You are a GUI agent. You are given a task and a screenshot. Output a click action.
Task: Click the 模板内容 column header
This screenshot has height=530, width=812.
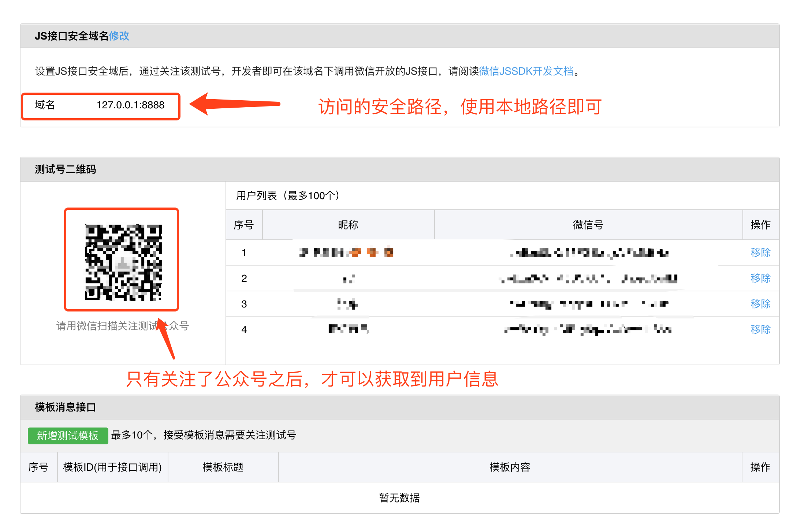510,467
